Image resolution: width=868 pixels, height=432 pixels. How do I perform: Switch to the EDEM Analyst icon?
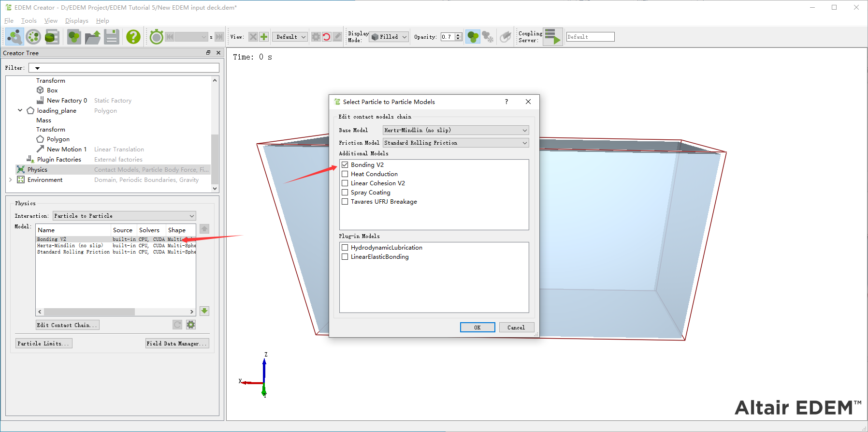click(x=52, y=37)
